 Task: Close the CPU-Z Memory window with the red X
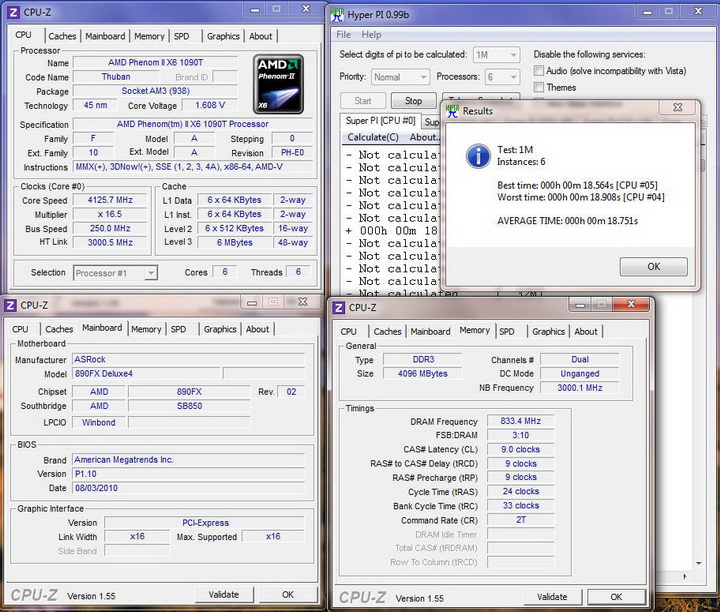[631, 304]
